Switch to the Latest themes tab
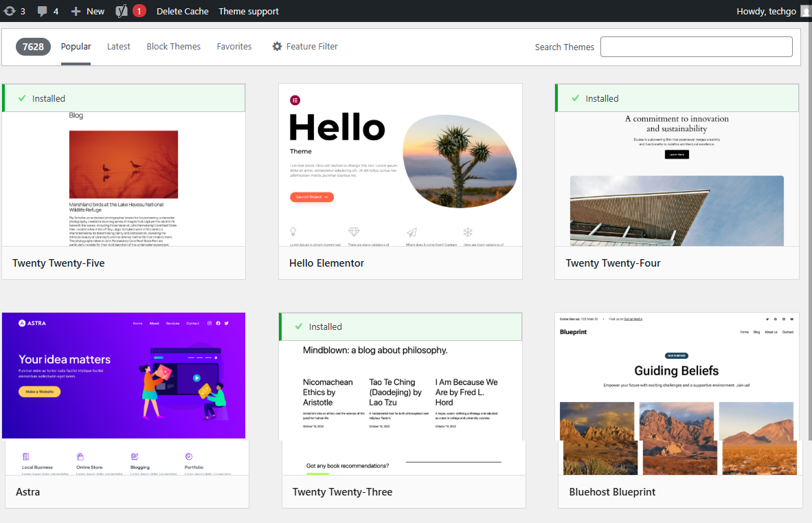812x523 pixels. click(x=118, y=46)
